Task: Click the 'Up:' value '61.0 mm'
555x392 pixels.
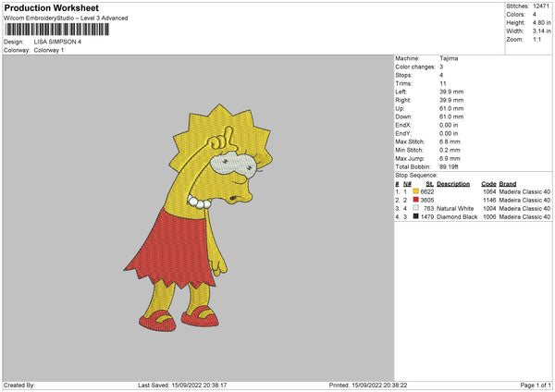Action: (451, 108)
